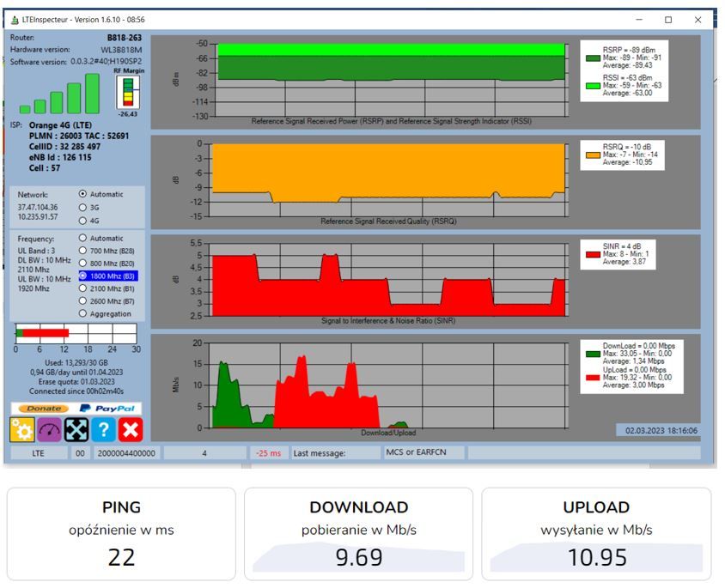This screenshot has height=588, width=725.
Task: Click the PING result card
Action: pyautogui.click(x=121, y=534)
